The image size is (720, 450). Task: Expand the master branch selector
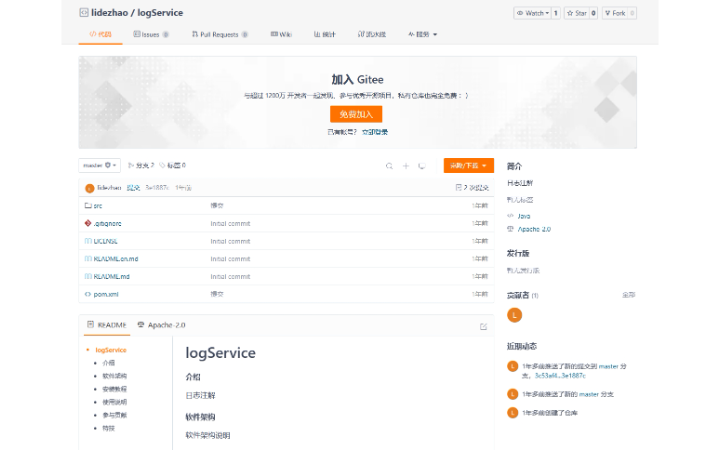tap(99, 165)
